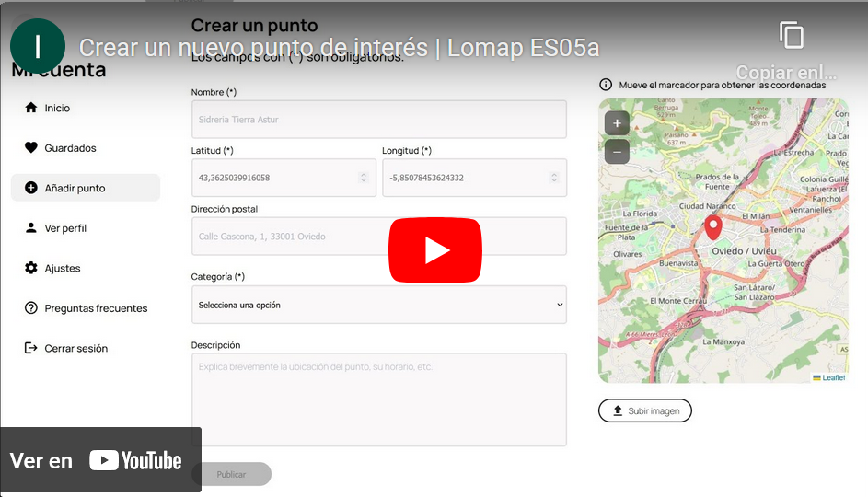The image size is (868, 497).
Task: Zoom in on the map
Action: 617,123
